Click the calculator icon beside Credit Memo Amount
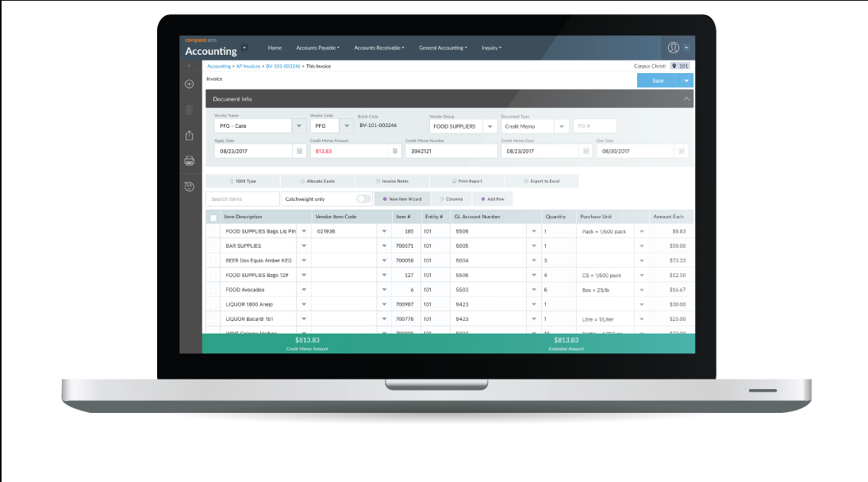The image size is (868, 482). click(x=394, y=151)
